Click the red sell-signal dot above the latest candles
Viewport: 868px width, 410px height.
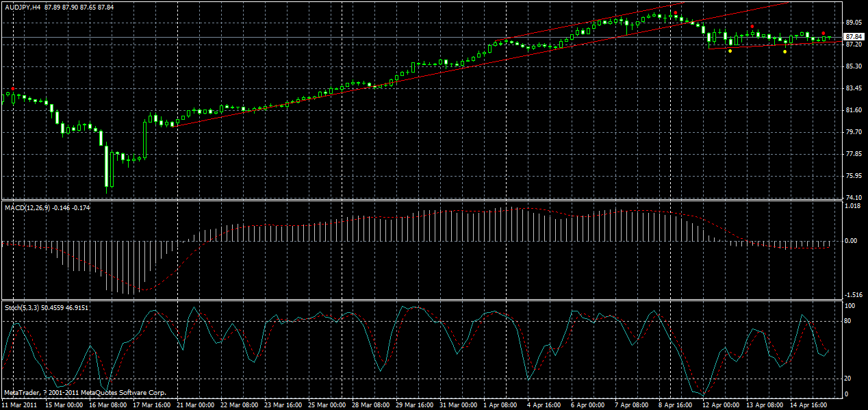[824, 33]
